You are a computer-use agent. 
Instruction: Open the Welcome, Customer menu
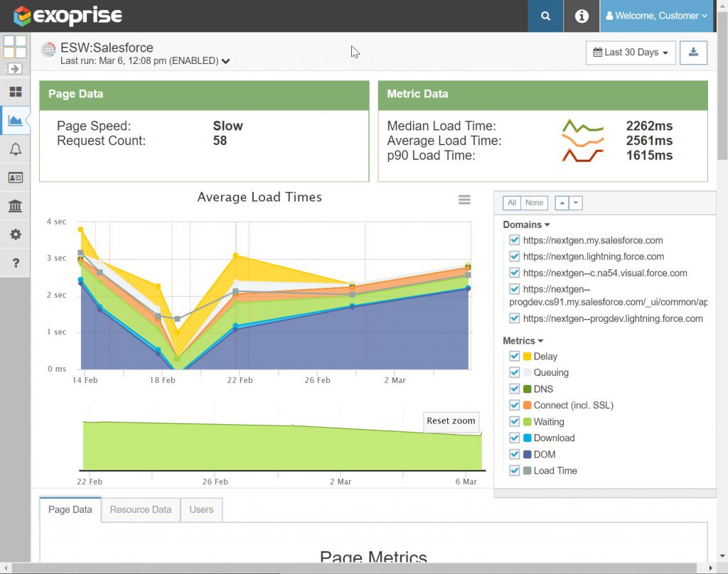tap(656, 16)
